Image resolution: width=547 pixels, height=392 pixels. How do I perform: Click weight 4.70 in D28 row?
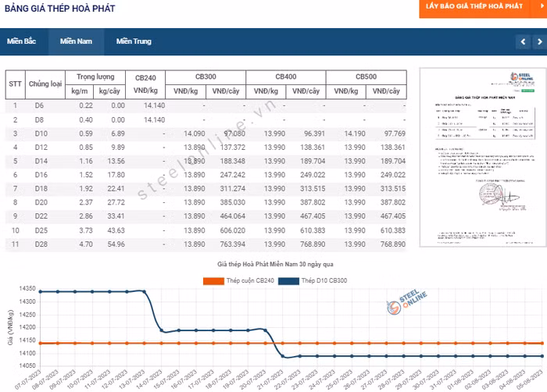pyautogui.click(x=86, y=244)
